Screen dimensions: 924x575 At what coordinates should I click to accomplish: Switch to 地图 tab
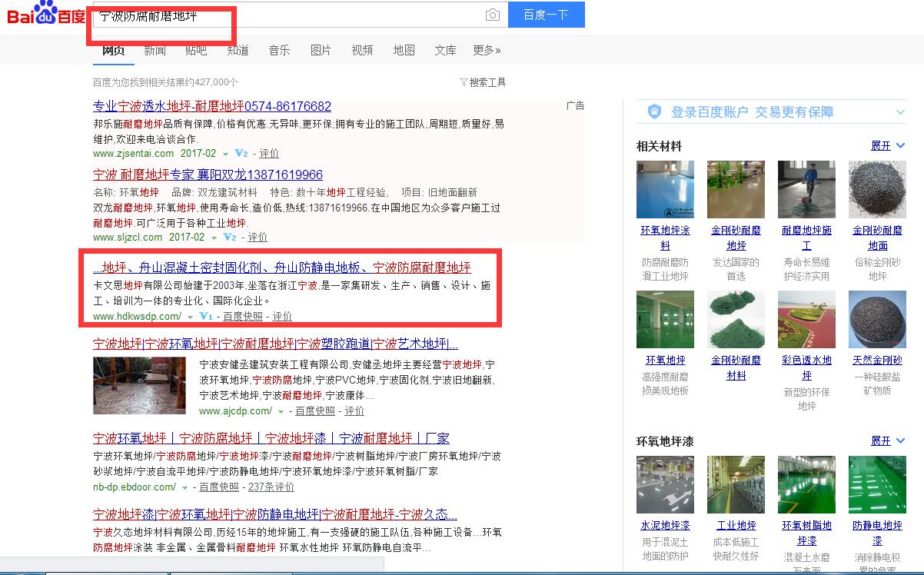pyautogui.click(x=404, y=50)
